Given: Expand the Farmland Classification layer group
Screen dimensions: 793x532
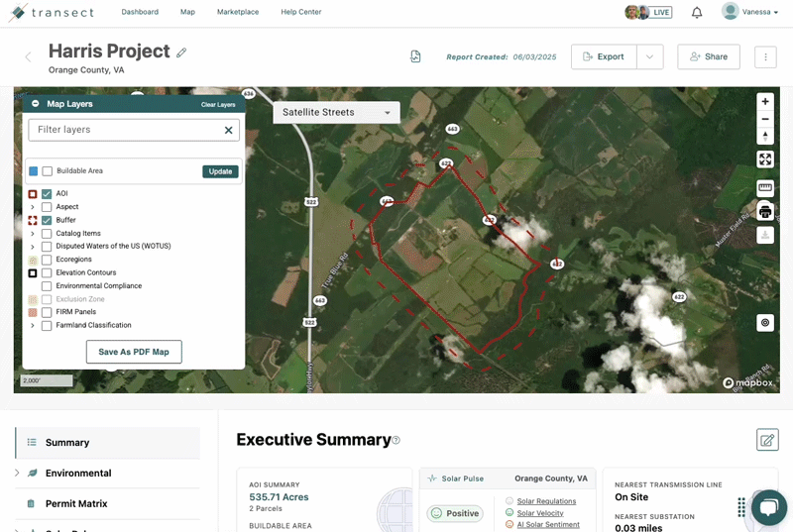Looking at the screenshot, I should pyautogui.click(x=33, y=326).
